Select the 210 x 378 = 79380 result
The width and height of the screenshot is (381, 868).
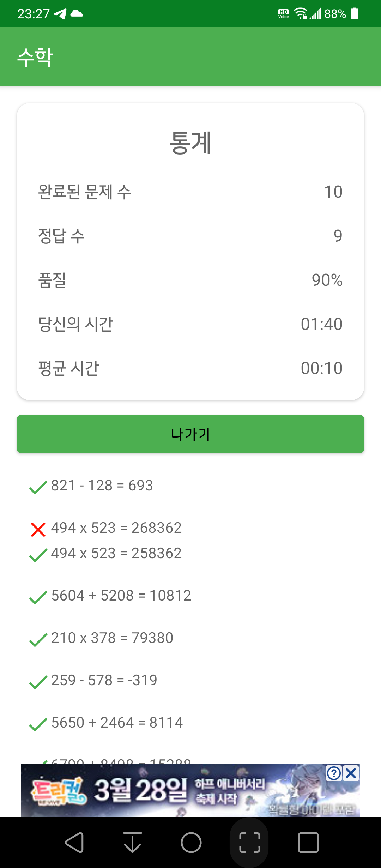pos(112,638)
